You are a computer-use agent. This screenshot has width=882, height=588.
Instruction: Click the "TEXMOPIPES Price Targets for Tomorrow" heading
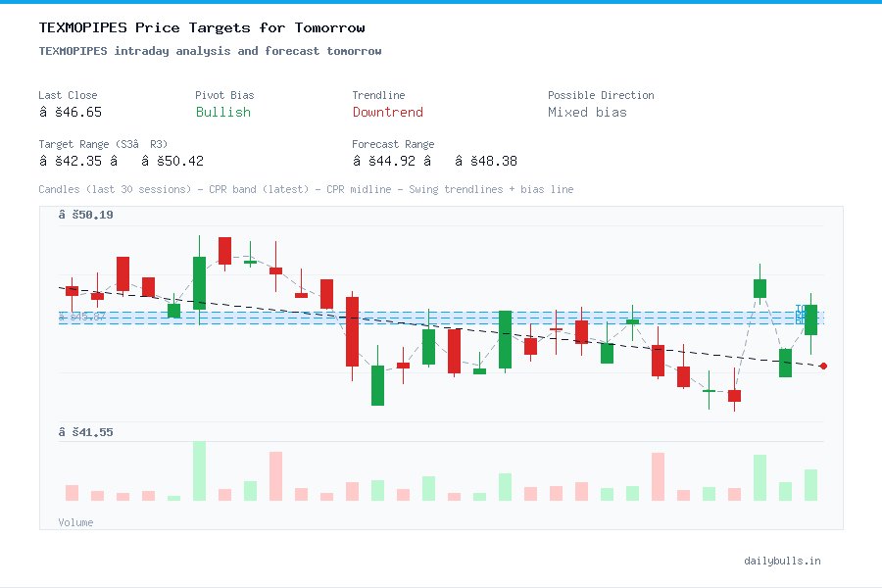point(202,27)
